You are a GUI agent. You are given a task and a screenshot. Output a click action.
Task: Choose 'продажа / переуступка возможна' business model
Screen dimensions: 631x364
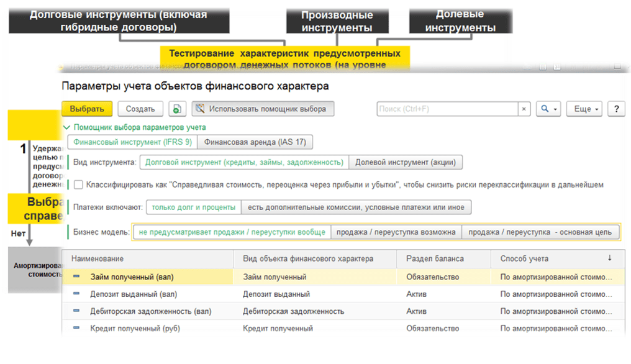point(396,232)
